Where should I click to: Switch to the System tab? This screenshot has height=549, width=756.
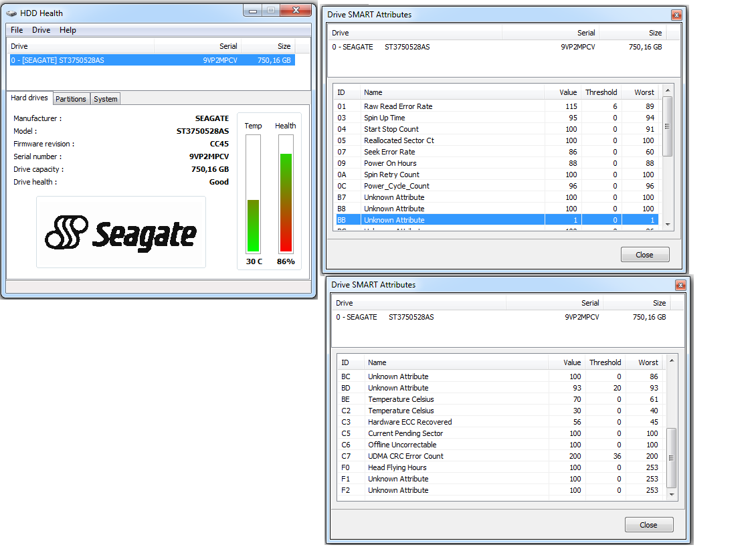point(106,99)
